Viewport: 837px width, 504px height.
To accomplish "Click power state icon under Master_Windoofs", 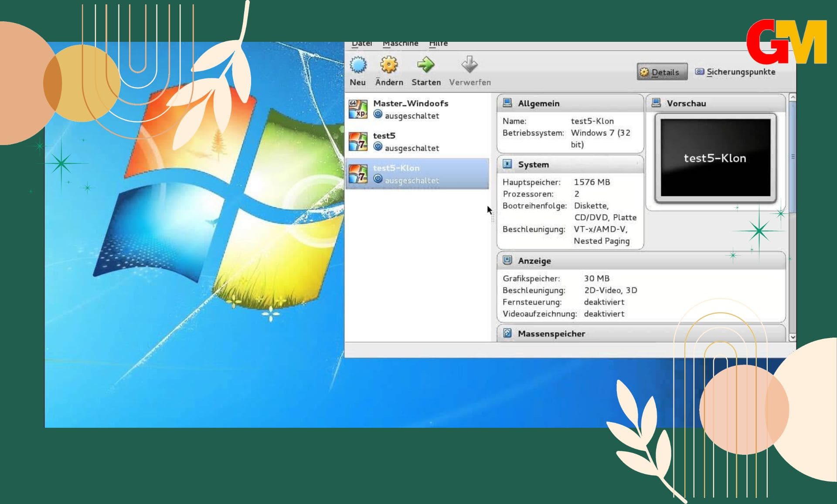I will pyautogui.click(x=378, y=115).
